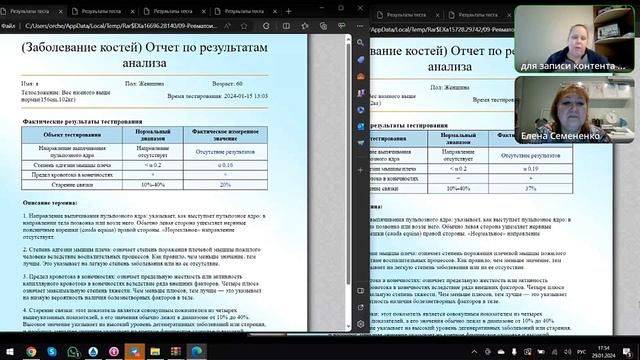
Task: Click the Split screen icon in Edge toolbar
Action: pyautogui.click(x=286, y=26)
